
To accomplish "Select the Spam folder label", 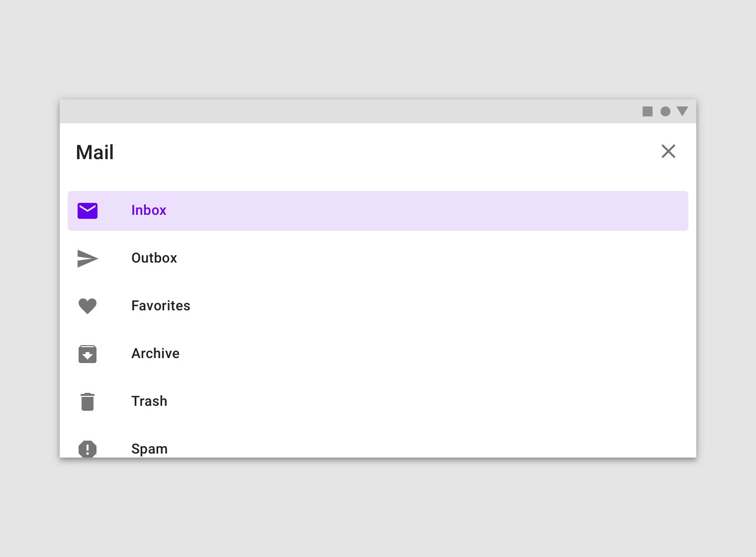I will point(149,449).
